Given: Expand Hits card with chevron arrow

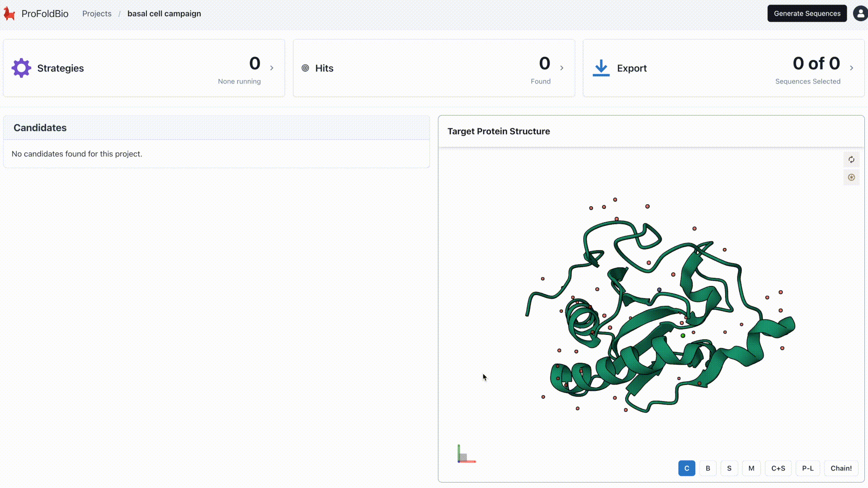Looking at the screenshot, I should (x=562, y=68).
